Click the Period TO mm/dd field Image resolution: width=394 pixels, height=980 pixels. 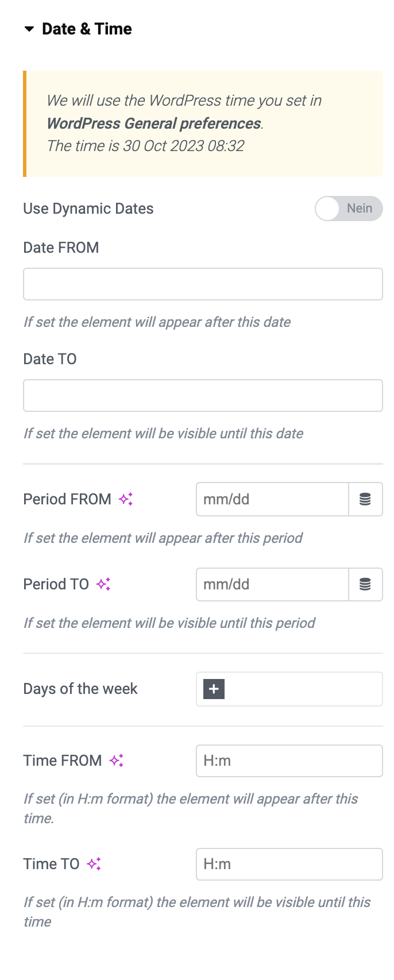pyautogui.click(x=272, y=584)
